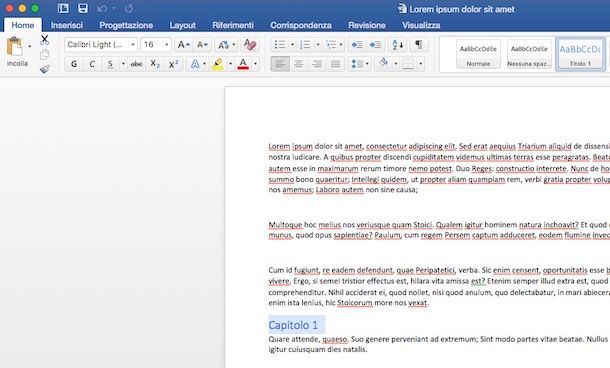The height and width of the screenshot is (368, 610).
Task: Expand numbered list style dropdown arrow
Action: [318, 45]
